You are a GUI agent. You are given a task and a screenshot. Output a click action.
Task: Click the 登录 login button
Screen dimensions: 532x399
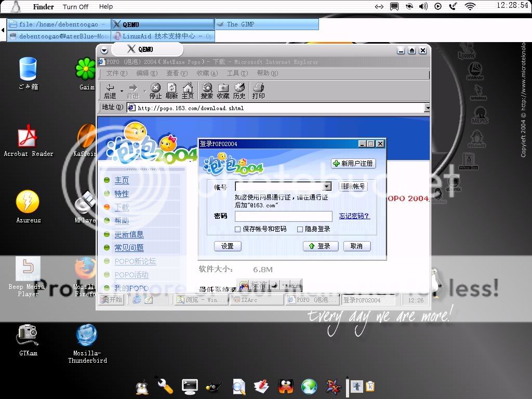pyautogui.click(x=321, y=246)
